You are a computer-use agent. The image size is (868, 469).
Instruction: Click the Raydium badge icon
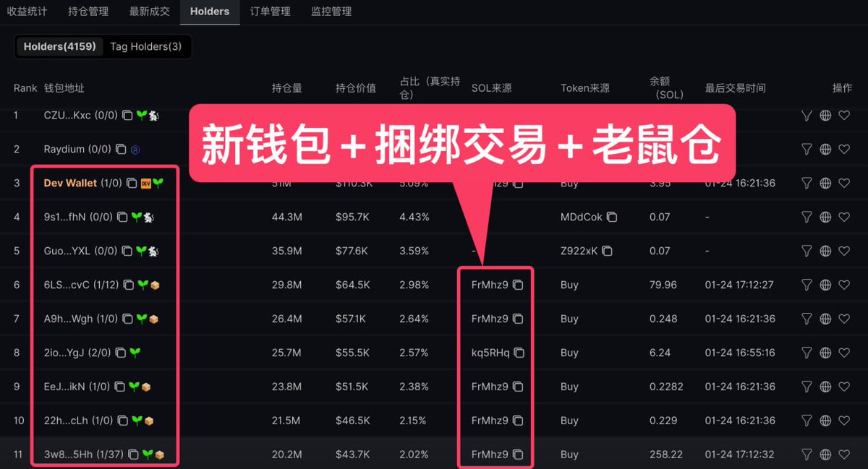[135, 149]
